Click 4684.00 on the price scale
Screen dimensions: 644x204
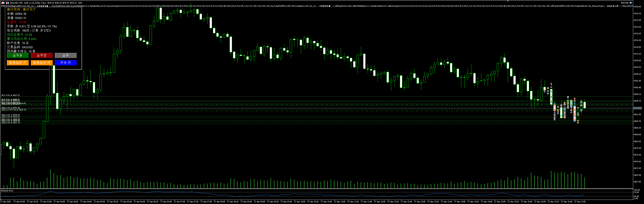tap(638, 135)
